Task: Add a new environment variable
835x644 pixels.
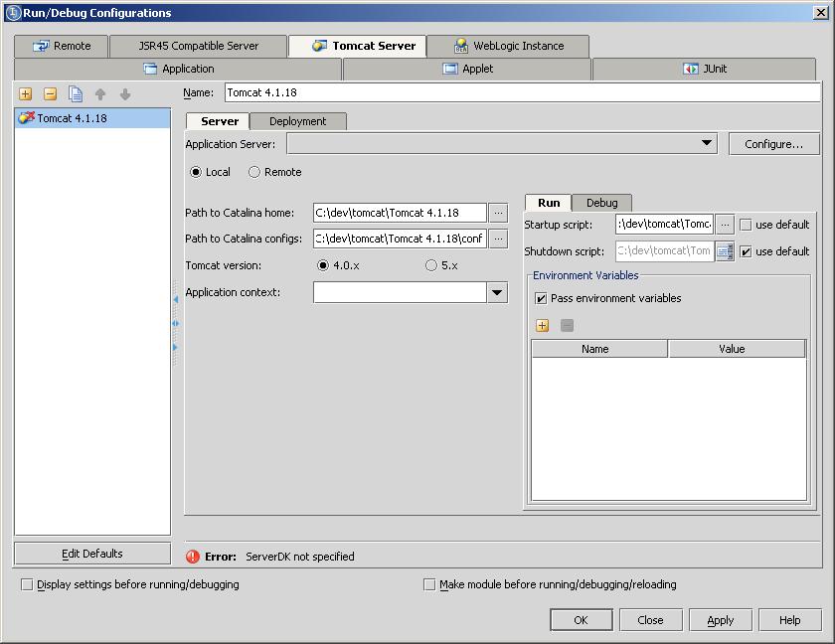Action: coord(542,325)
